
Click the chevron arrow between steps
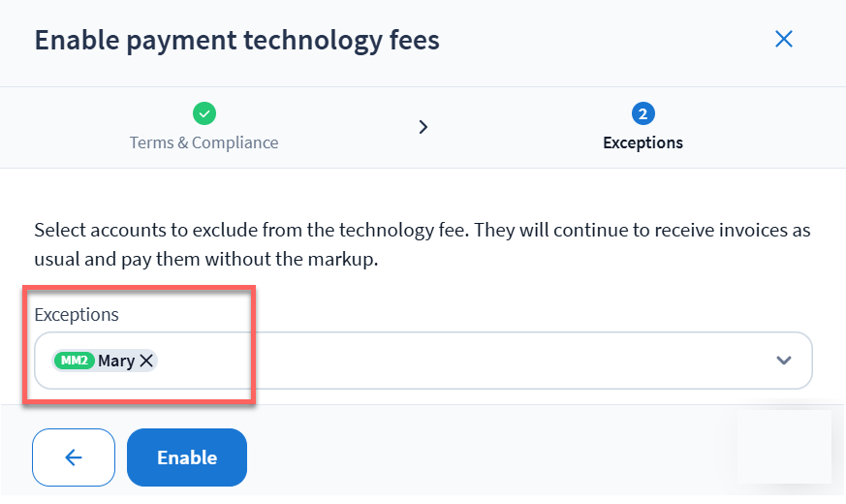coord(423,127)
